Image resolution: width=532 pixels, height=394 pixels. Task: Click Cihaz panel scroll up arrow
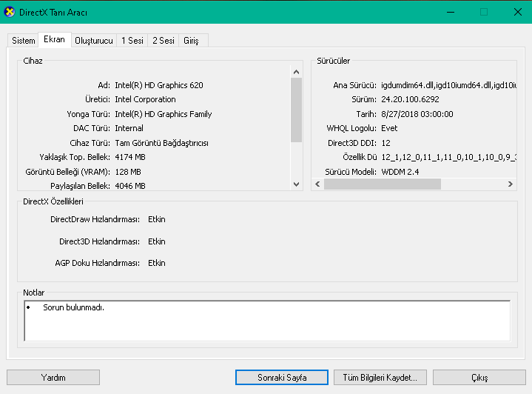(x=296, y=72)
